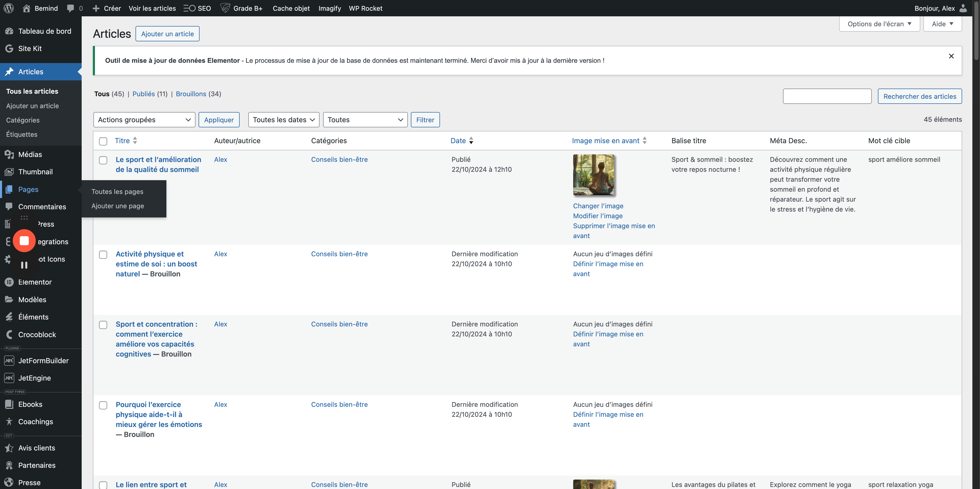
Task: Open the Toutes categories dropdown
Action: (x=365, y=119)
